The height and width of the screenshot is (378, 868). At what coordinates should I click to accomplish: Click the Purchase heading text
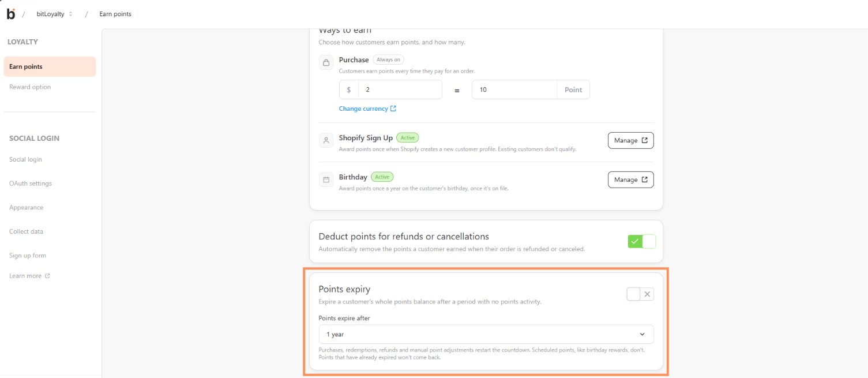coord(354,60)
